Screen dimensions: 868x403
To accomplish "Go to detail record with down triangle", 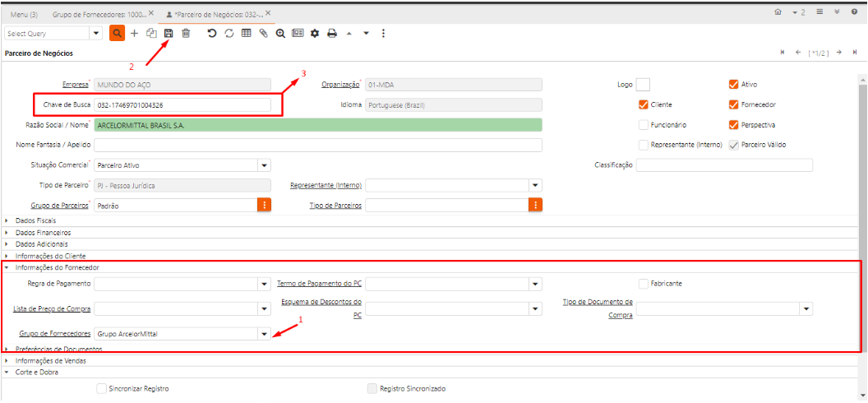I will 366,33.
